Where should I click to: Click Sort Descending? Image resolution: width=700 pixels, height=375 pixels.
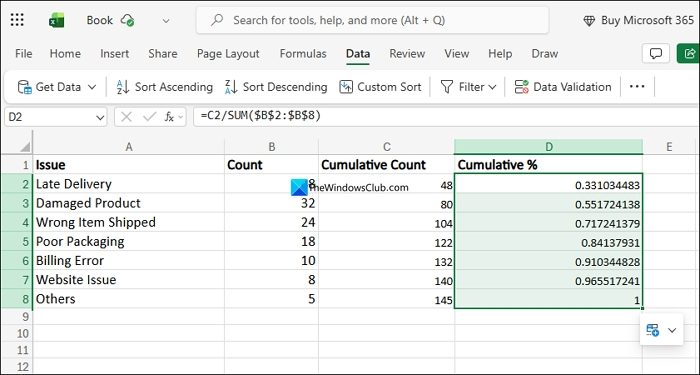click(x=276, y=87)
